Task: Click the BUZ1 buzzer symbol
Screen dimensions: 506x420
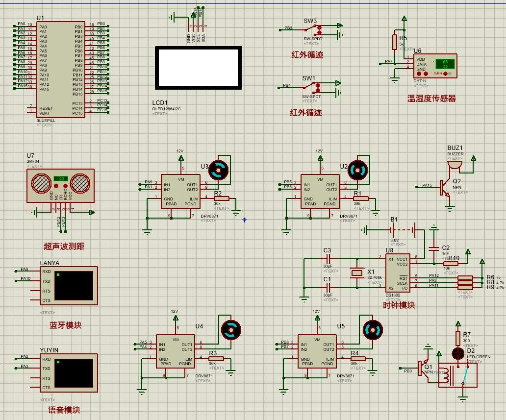Action: point(455,165)
